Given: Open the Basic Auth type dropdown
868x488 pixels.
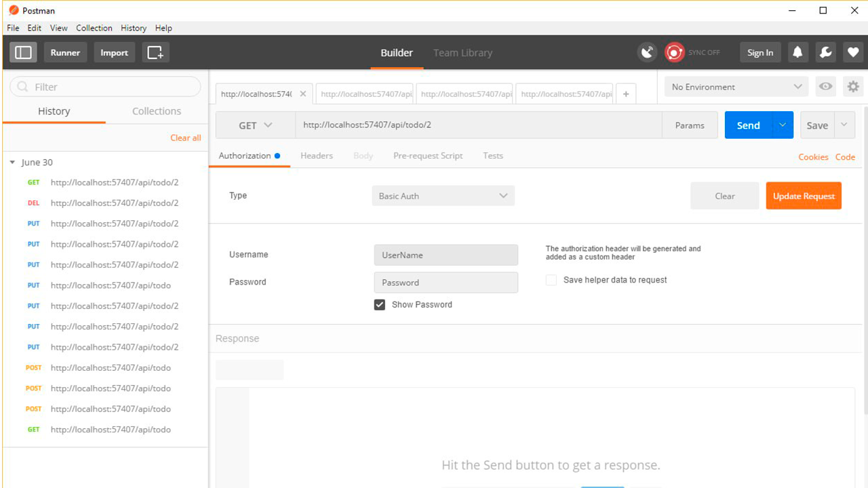Looking at the screenshot, I should tap(443, 196).
